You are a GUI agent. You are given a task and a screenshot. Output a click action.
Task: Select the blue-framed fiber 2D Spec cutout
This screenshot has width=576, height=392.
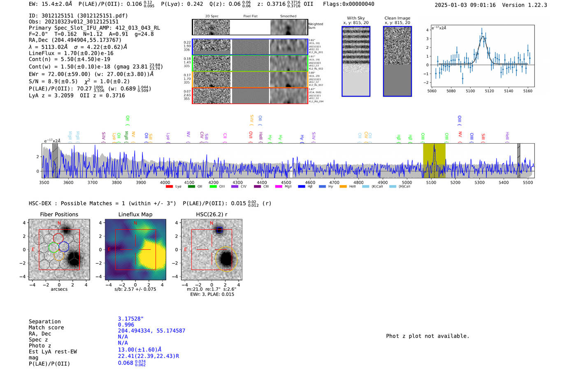click(212, 47)
